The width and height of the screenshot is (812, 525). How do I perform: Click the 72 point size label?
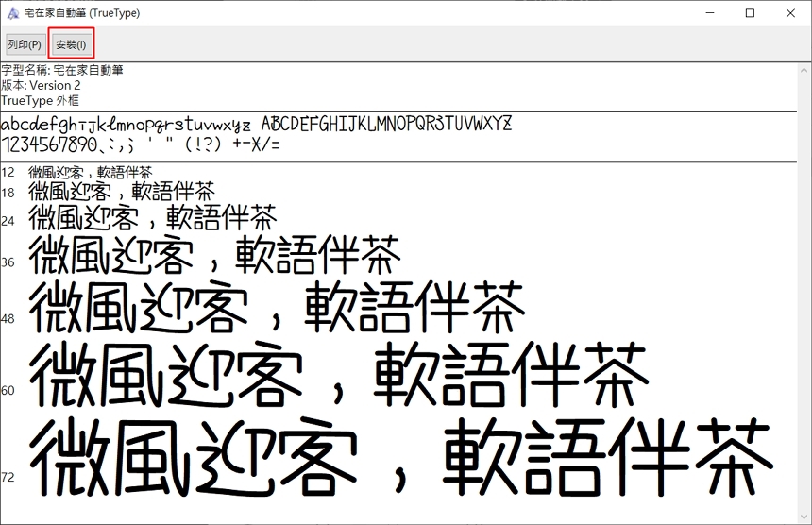(x=8, y=477)
